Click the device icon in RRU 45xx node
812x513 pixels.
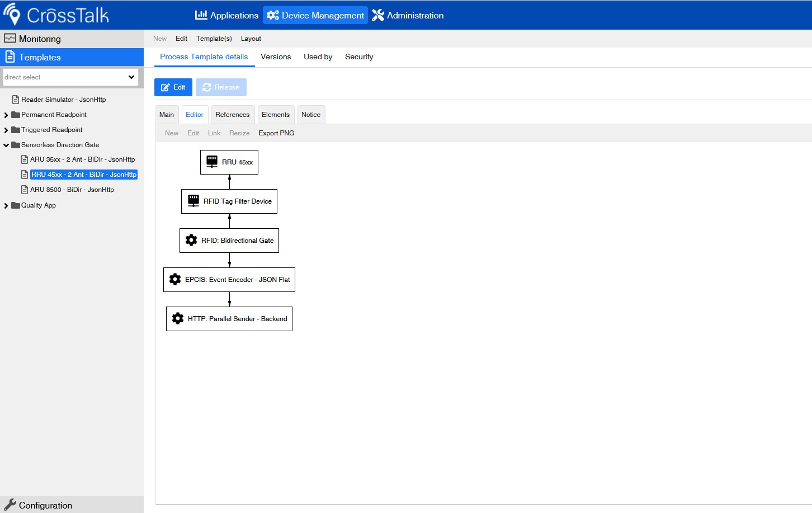212,162
